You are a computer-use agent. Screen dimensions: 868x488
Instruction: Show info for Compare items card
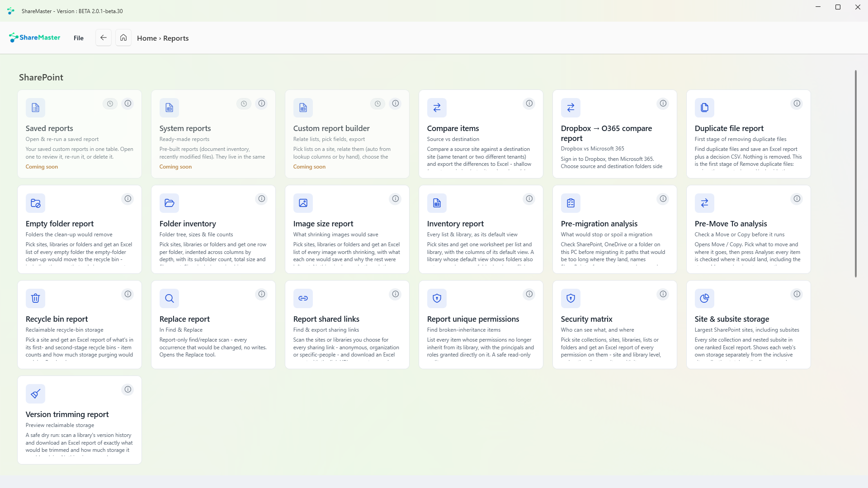click(529, 103)
